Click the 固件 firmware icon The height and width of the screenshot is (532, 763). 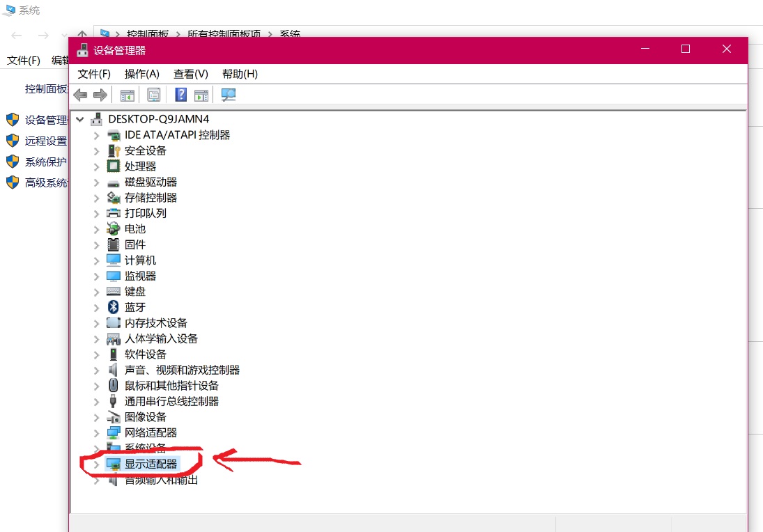[x=114, y=244]
